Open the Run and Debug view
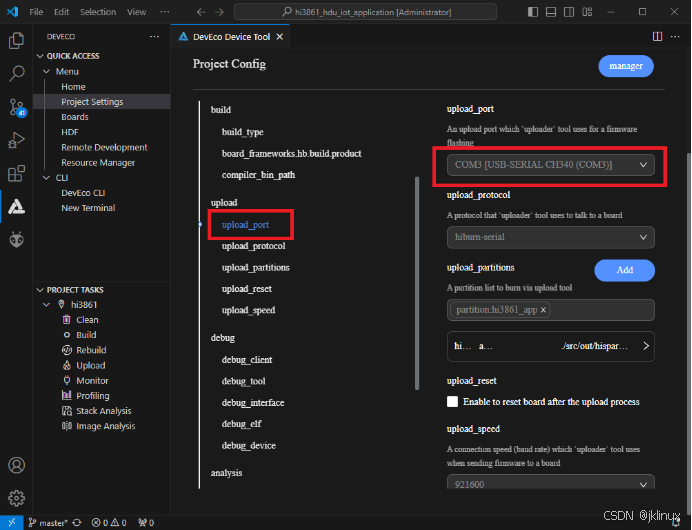 click(16, 140)
